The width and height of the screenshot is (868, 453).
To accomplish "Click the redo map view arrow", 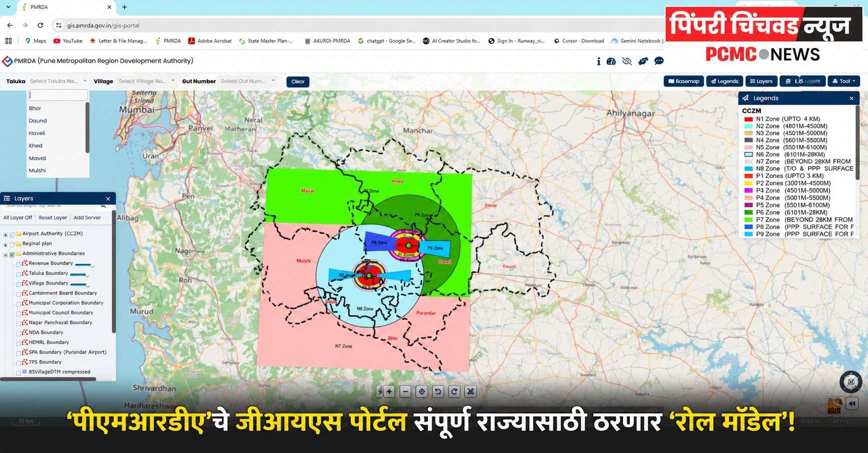I will click(454, 391).
